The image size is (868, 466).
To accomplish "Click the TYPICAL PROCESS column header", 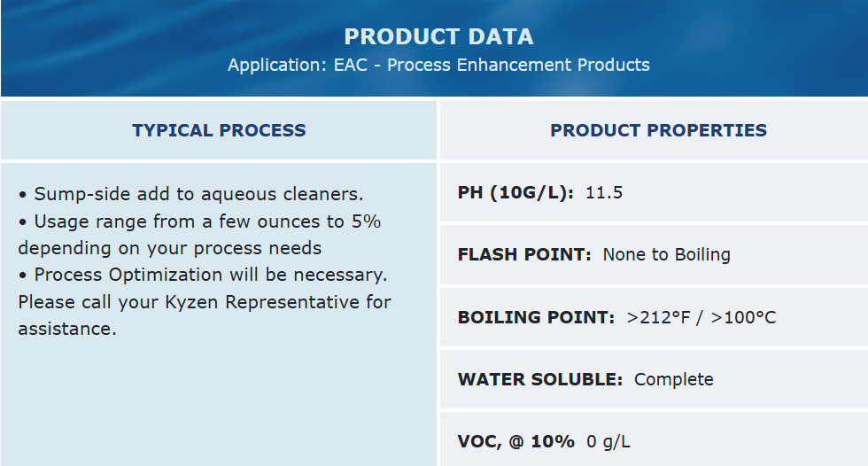I will pos(219,130).
